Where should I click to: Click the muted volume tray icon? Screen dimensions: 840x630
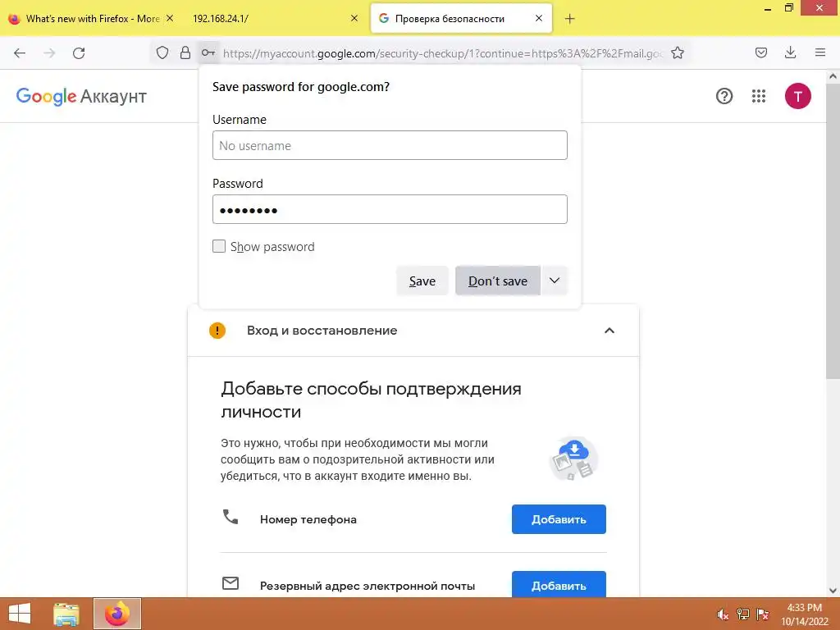click(x=723, y=614)
